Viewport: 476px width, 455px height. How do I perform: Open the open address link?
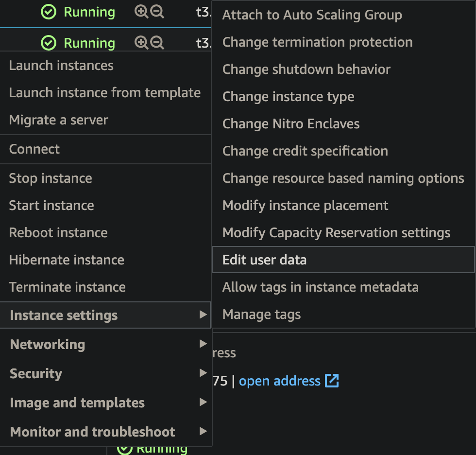[280, 381]
